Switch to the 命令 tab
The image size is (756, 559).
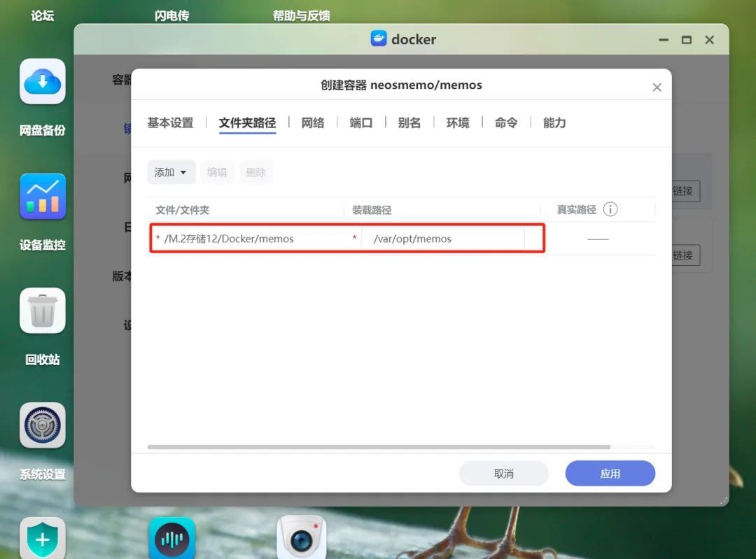[x=506, y=123]
